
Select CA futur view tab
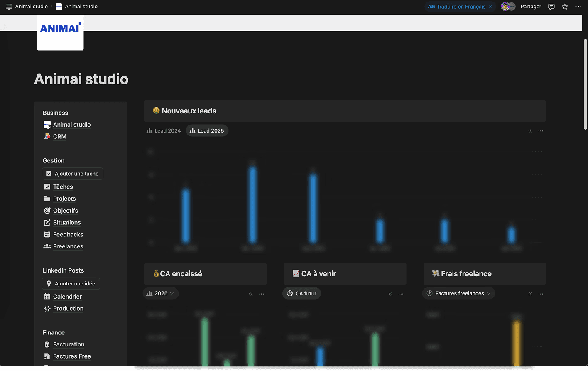point(301,294)
